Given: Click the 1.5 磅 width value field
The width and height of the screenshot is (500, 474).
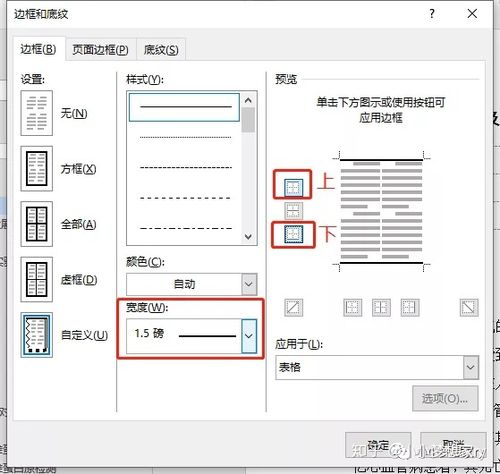Looking at the screenshot, I should click(x=184, y=336).
